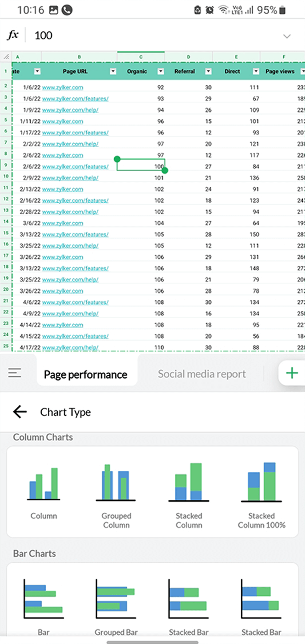Image resolution: width=305 pixels, height=644 pixels.
Task: Add a new sheet with the plus button
Action: [x=292, y=373]
